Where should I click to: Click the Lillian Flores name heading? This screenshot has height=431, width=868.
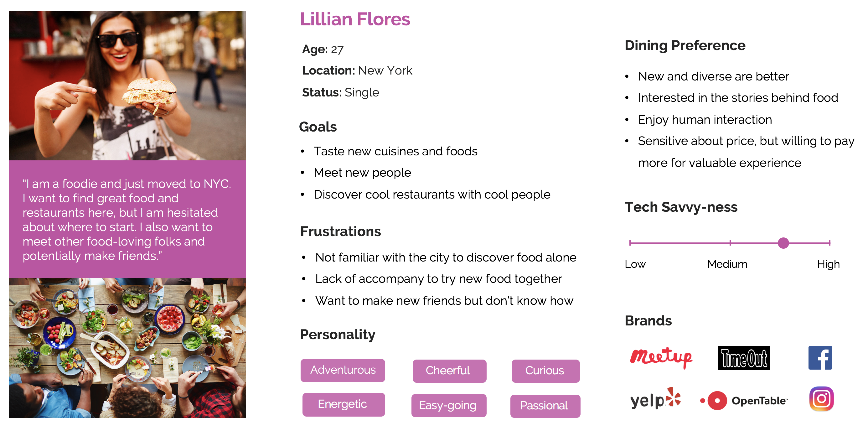355,19
